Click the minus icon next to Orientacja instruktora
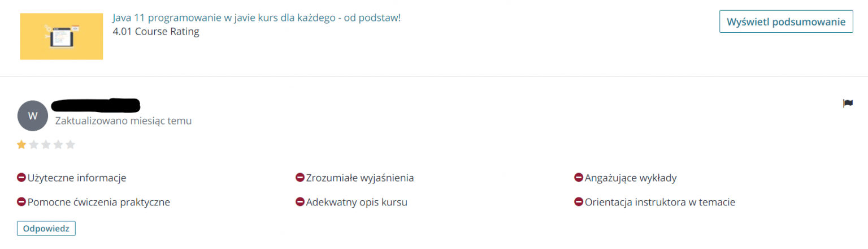The height and width of the screenshot is (249, 868). [579, 201]
